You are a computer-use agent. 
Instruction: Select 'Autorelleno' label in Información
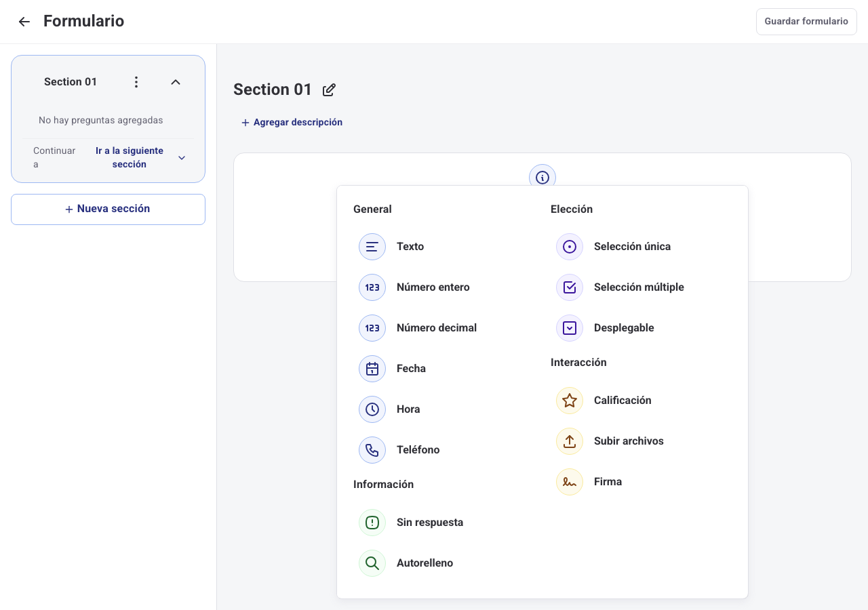coord(425,563)
